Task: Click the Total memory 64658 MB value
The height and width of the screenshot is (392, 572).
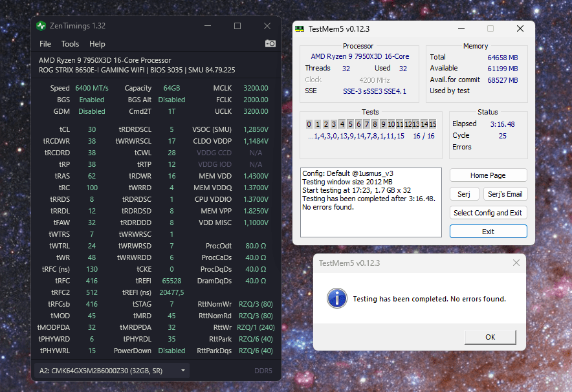Action: click(502, 58)
